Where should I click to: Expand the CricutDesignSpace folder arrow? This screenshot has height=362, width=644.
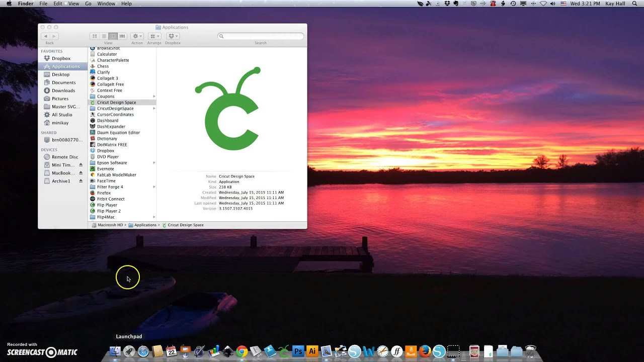(154, 109)
